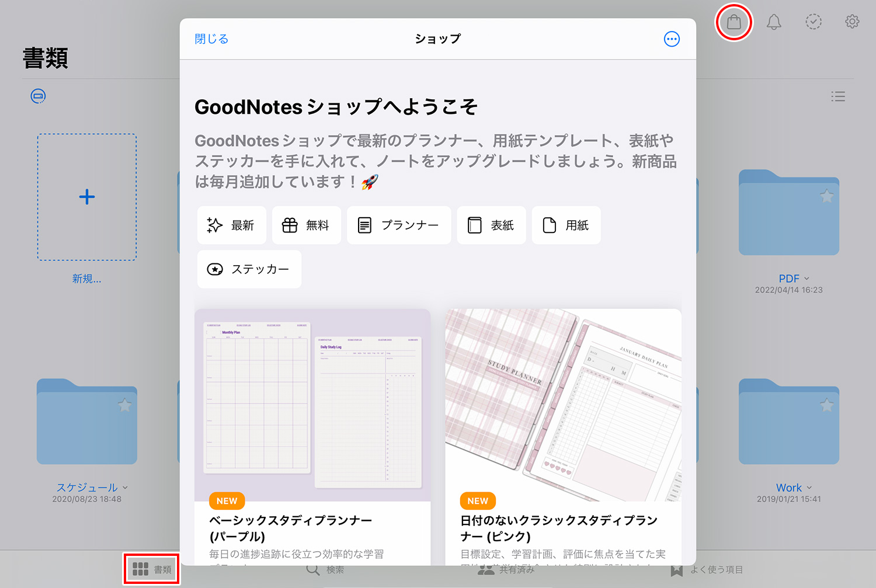The height and width of the screenshot is (588, 876).
Task: Click the more options ellipsis in shop
Action: (672, 39)
